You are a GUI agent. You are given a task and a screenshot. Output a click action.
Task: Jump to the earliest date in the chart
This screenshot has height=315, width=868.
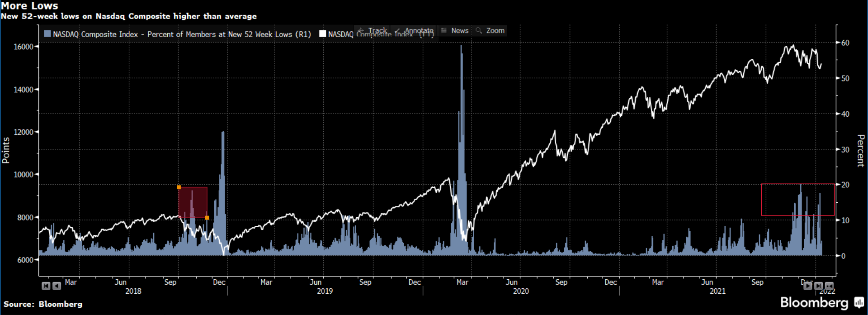46,286
